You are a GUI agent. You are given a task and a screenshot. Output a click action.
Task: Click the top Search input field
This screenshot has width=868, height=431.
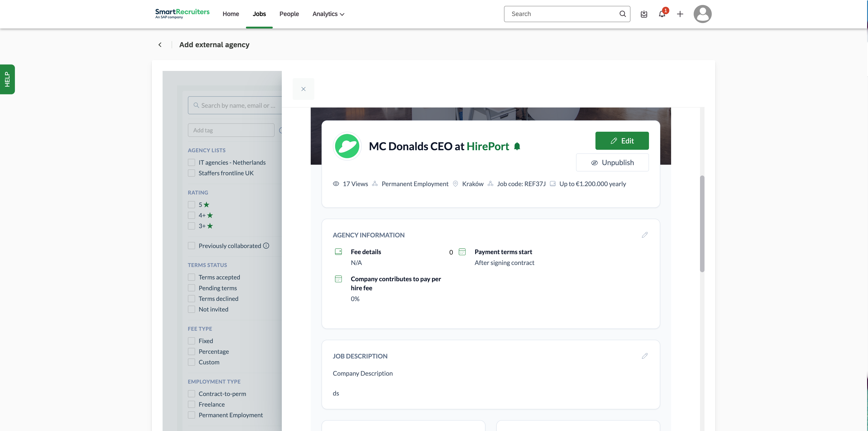click(567, 14)
